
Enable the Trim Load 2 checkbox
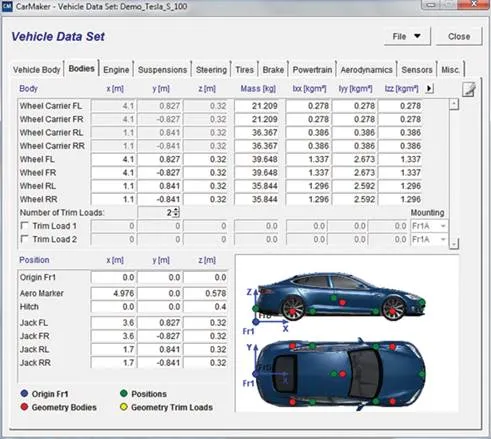pyautogui.click(x=24, y=239)
